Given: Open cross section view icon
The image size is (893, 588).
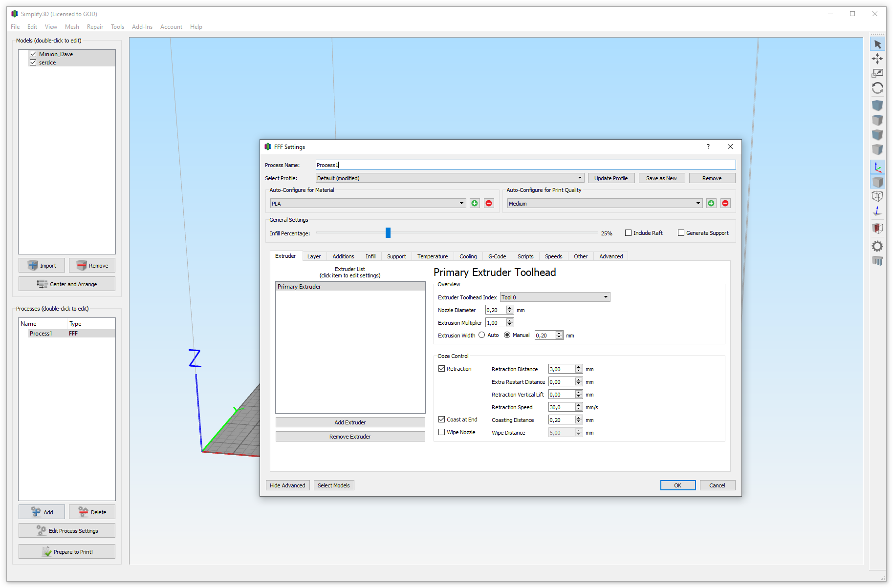Looking at the screenshot, I should [877, 228].
